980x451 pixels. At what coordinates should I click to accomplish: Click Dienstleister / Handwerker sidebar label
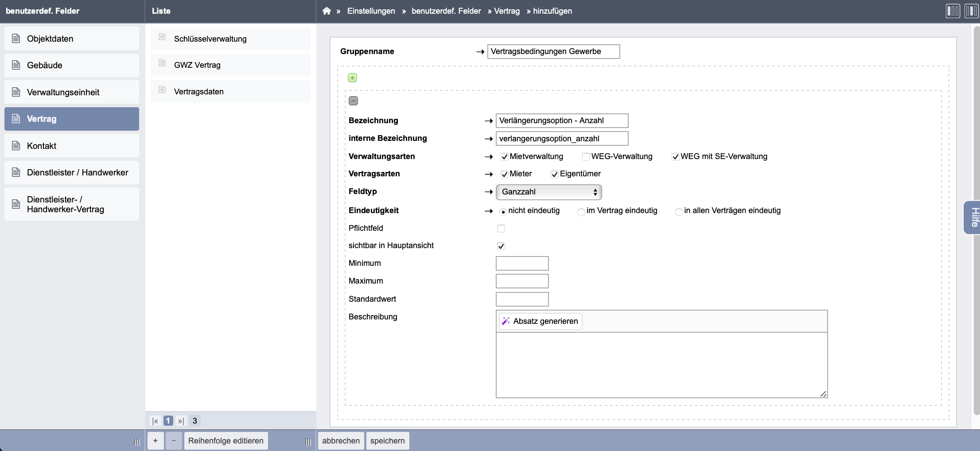[78, 172]
